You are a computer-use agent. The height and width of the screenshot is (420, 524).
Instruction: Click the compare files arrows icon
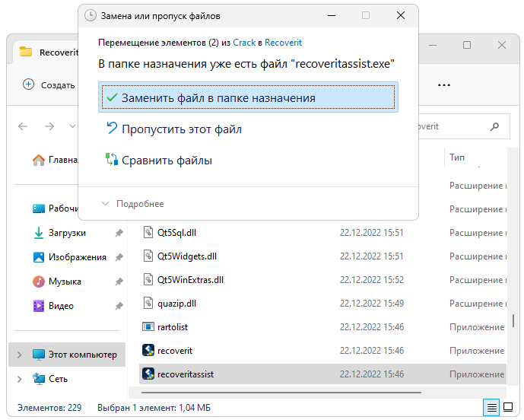click(x=112, y=159)
